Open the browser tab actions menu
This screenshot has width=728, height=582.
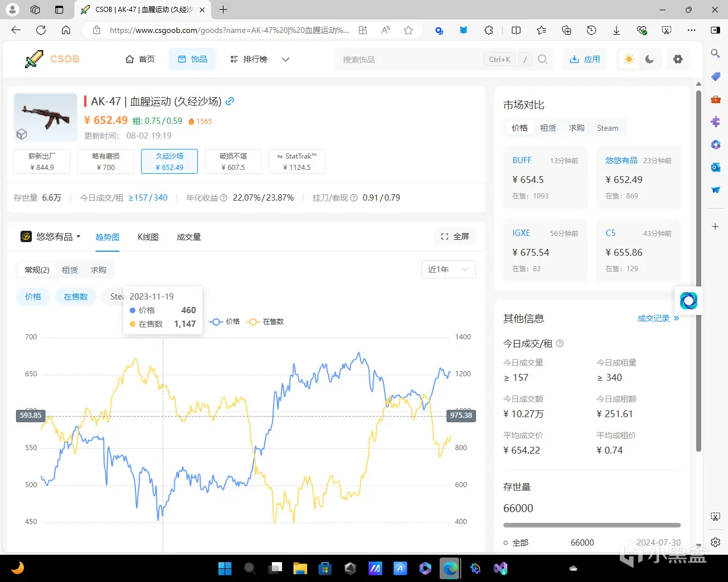point(59,10)
